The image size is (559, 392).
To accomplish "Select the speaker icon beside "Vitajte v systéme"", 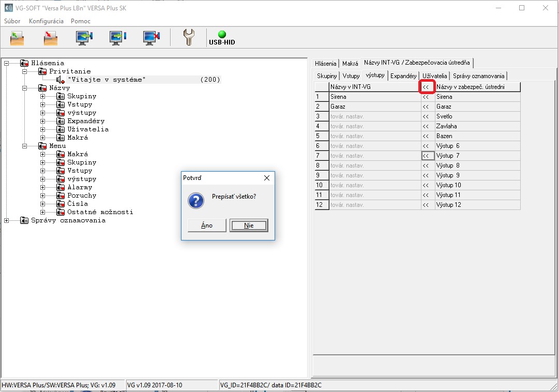I will click(x=60, y=80).
